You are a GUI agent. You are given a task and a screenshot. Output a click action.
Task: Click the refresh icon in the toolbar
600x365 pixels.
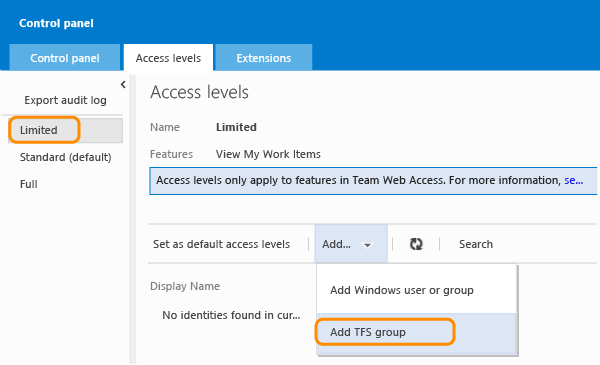tap(416, 244)
